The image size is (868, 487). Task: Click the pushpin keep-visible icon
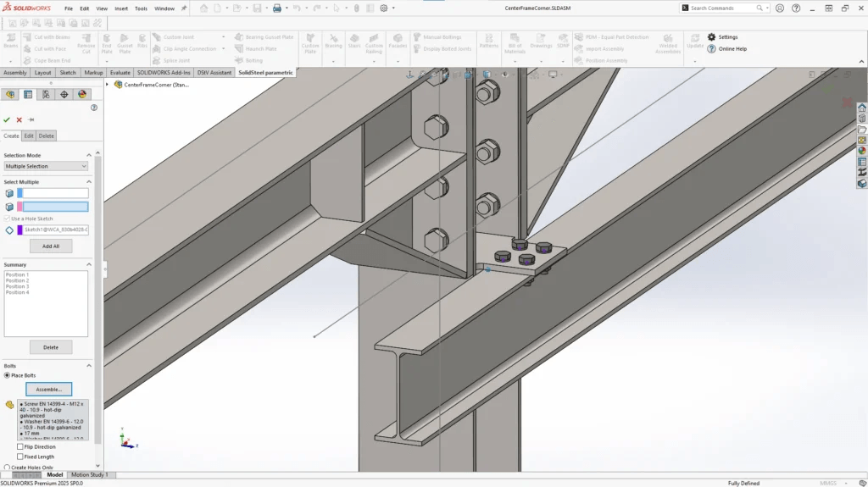pyautogui.click(x=31, y=119)
